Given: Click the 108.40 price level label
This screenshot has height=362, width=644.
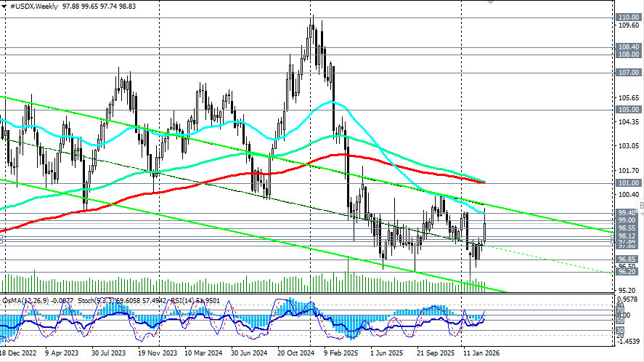Looking at the screenshot, I should (x=627, y=47).
